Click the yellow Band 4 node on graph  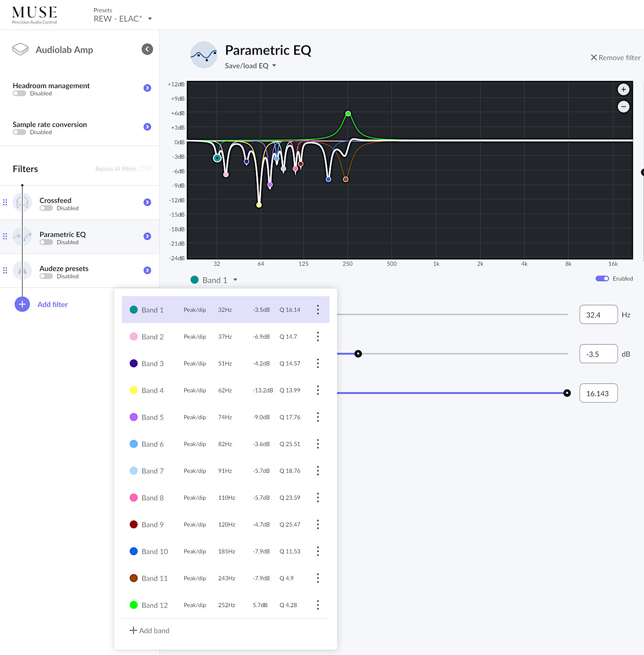coord(259,205)
